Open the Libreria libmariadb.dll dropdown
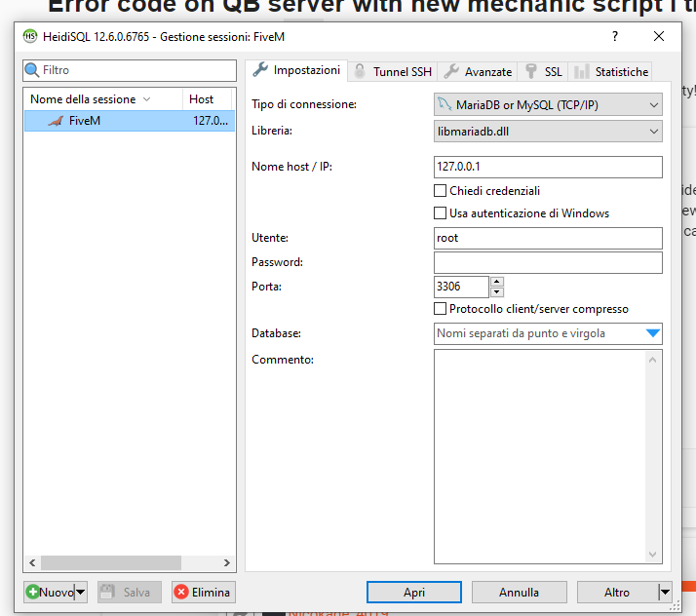Image resolution: width=696 pixels, height=616 pixels. tap(548, 132)
